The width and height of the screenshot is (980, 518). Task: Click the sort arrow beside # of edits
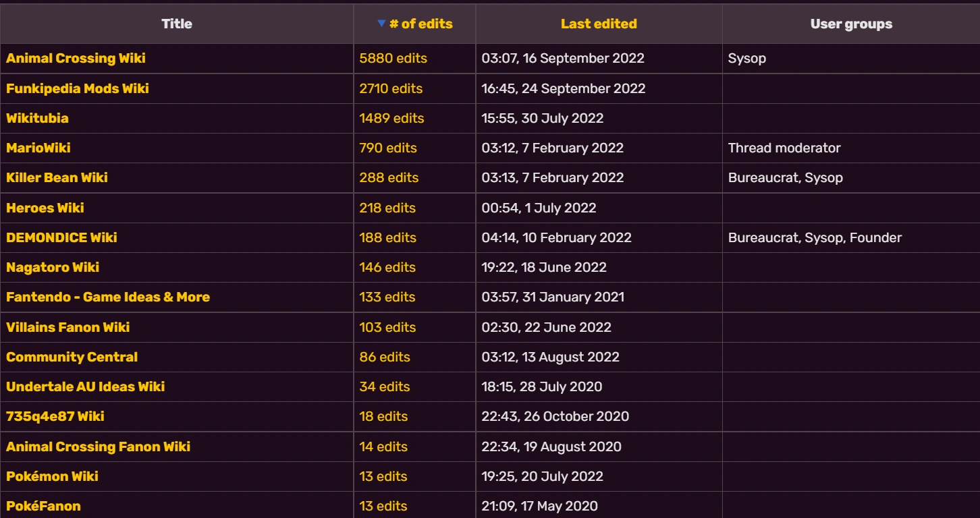pyautogui.click(x=381, y=24)
